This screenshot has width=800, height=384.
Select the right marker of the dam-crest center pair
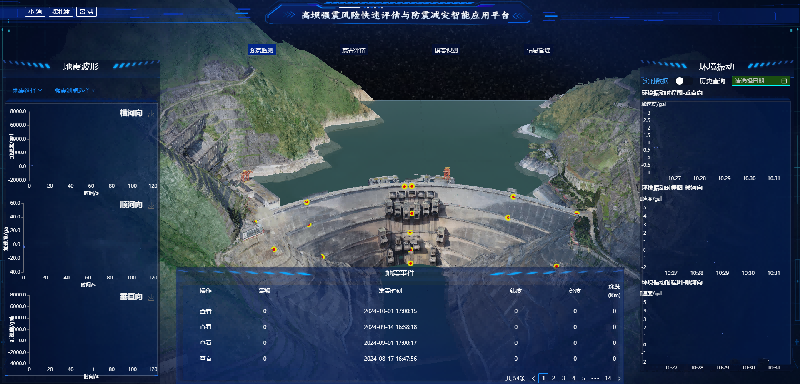pos(412,187)
